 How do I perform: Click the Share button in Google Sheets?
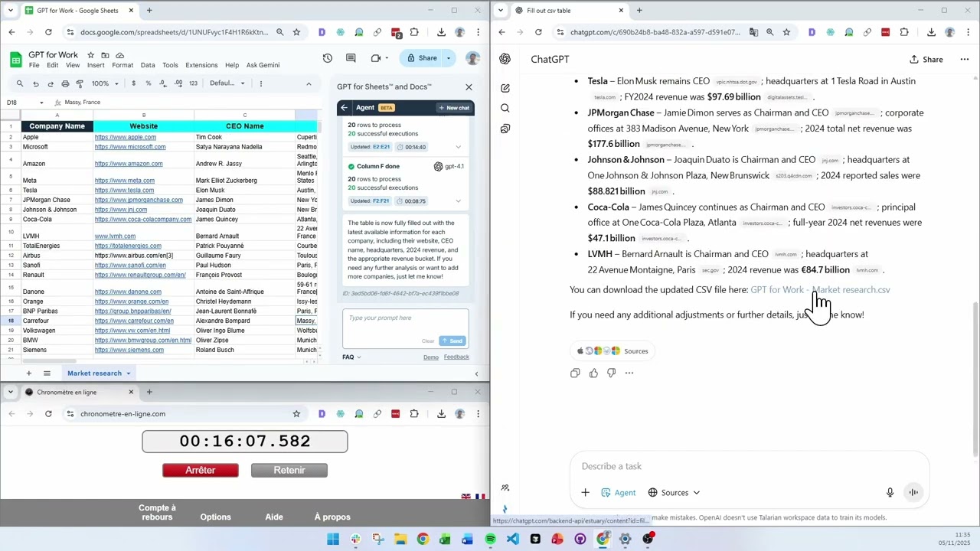click(422, 58)
